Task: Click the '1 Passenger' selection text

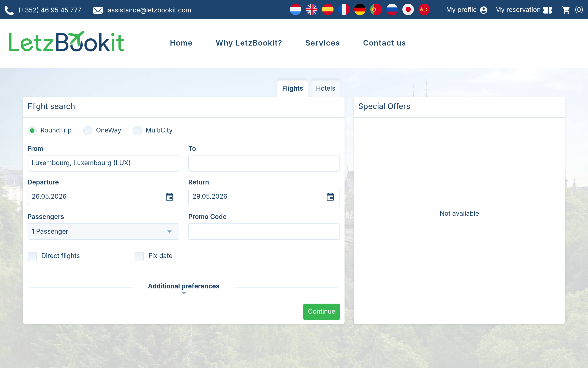Action: 50,231
